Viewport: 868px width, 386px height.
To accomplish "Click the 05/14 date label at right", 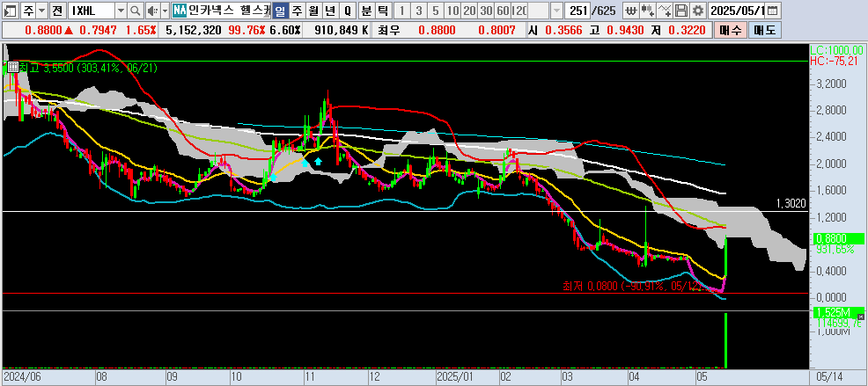I will point(831,376).
